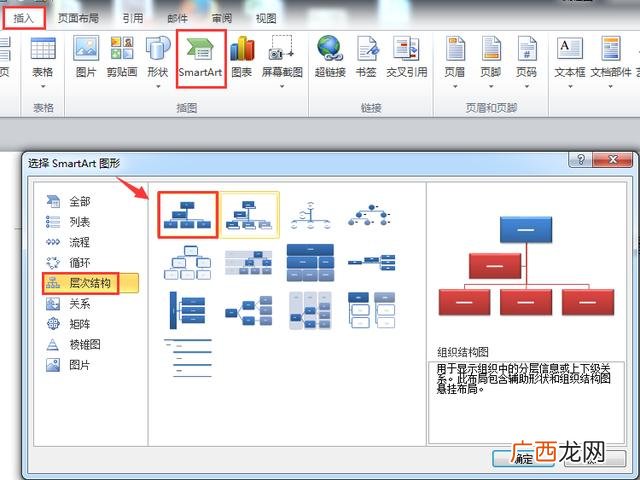Insert a picture with 图片 ribbon icon

86,49
